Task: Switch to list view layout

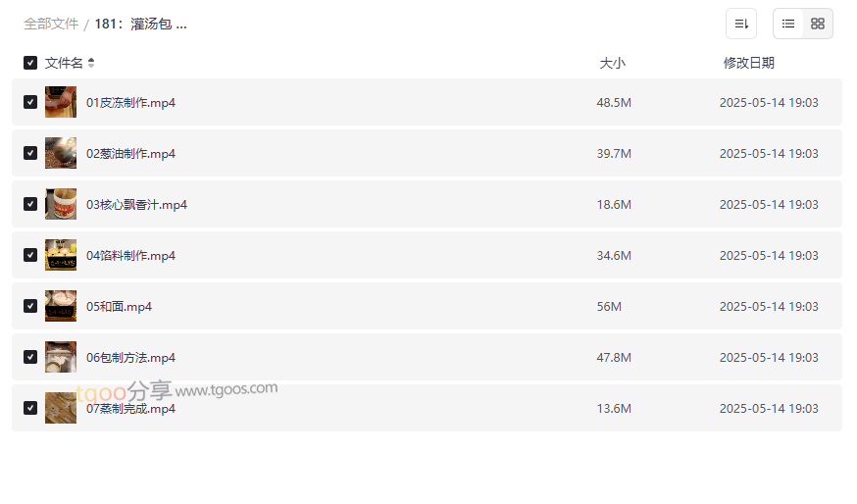Action: 788,24
